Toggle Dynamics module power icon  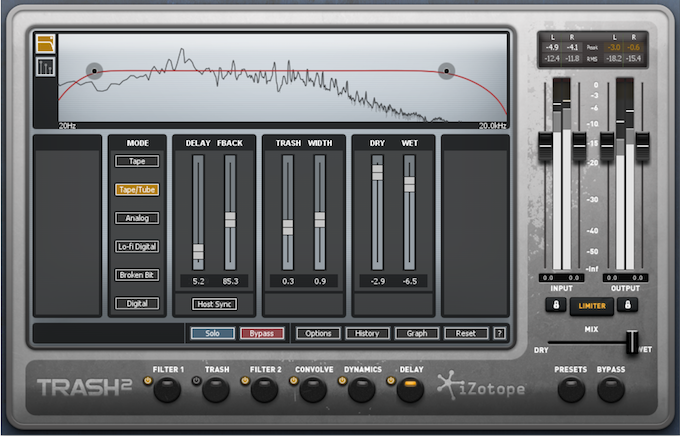(x=342, y=381)
